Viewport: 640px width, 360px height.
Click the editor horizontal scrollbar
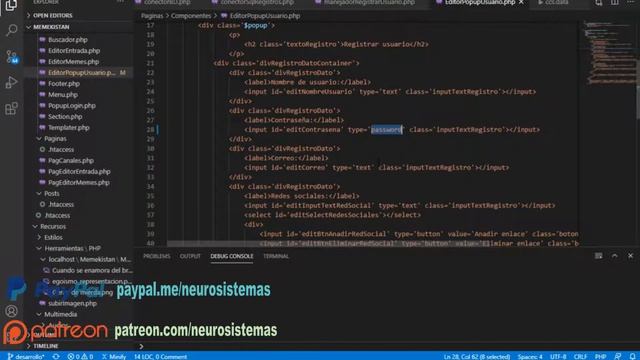coord(328,244)
